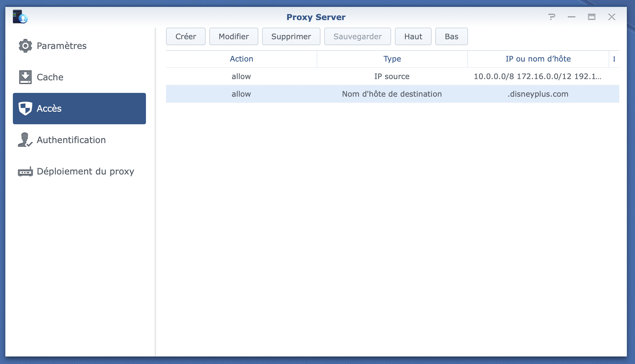Click the Paramètres gear icon
Image resolution: width=635 pixels, height=364 pixels.
25,46
